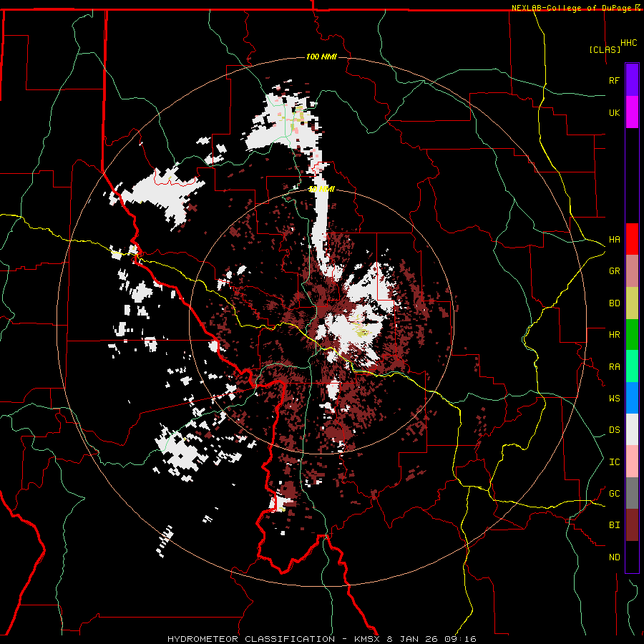
Task: Select the BD yellow legend block
Action: [x=632, y=303]
